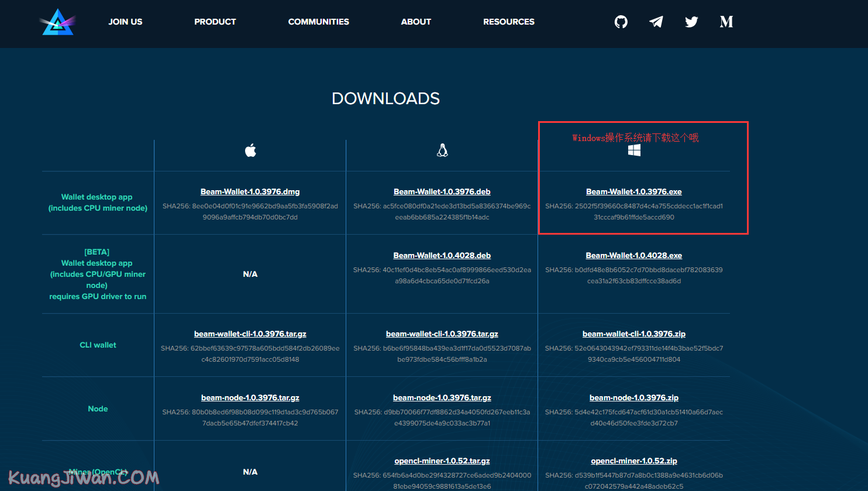868x491 pixels.
Task: Open the COMMUNITIES menu
Action: (318, 22)
